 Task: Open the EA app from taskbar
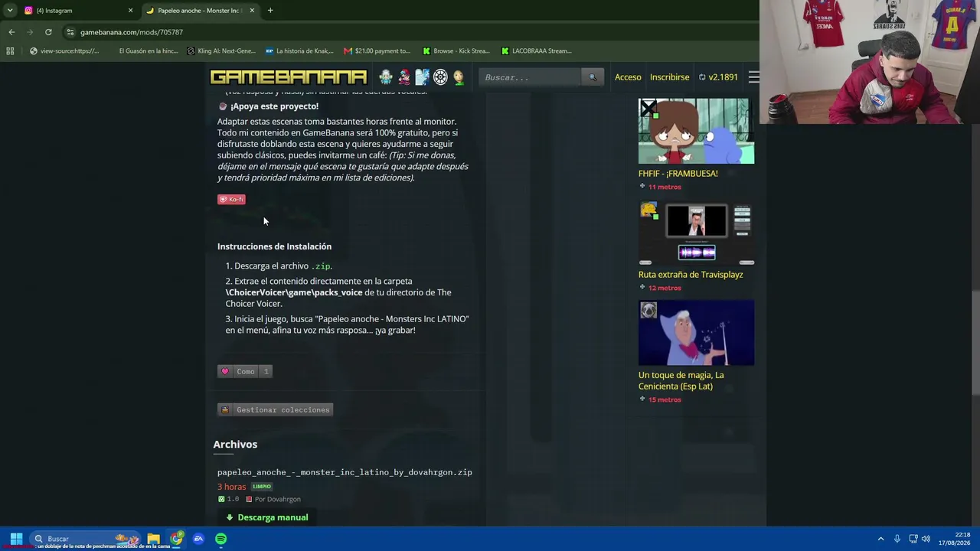pos(198,539)
